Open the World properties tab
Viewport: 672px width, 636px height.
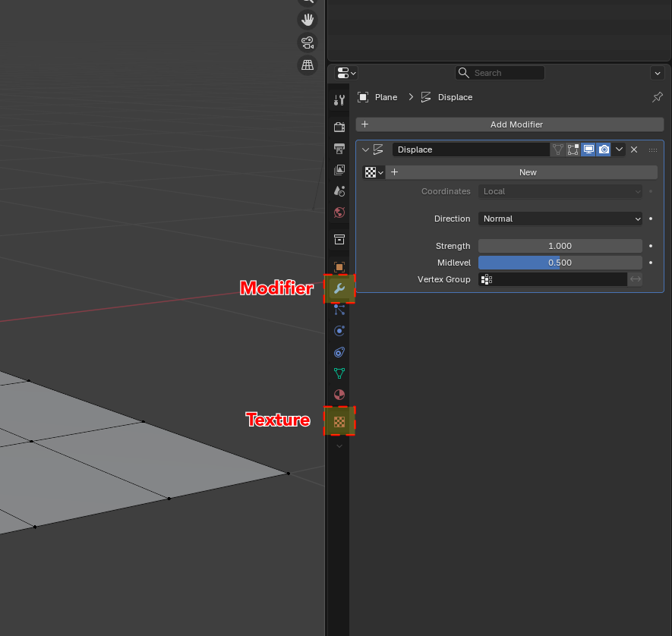click(339, 213)
